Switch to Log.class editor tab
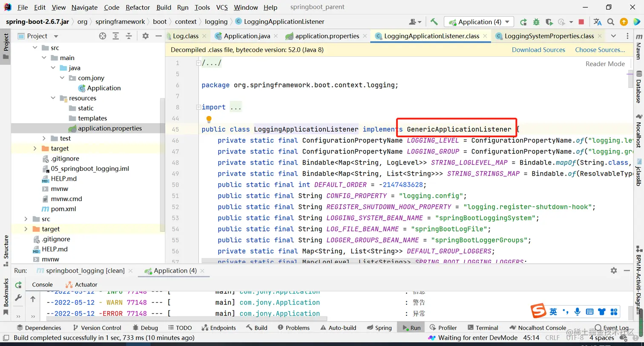 [185, 36]
